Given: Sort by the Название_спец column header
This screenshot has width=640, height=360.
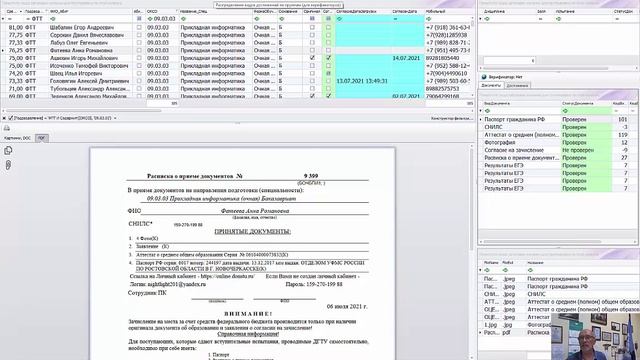Looking at the screenshot, I should (216, 11).
